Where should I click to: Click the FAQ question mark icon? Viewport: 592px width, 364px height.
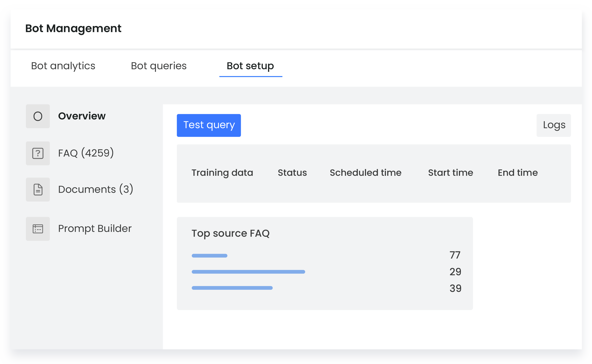coord(38,153)
